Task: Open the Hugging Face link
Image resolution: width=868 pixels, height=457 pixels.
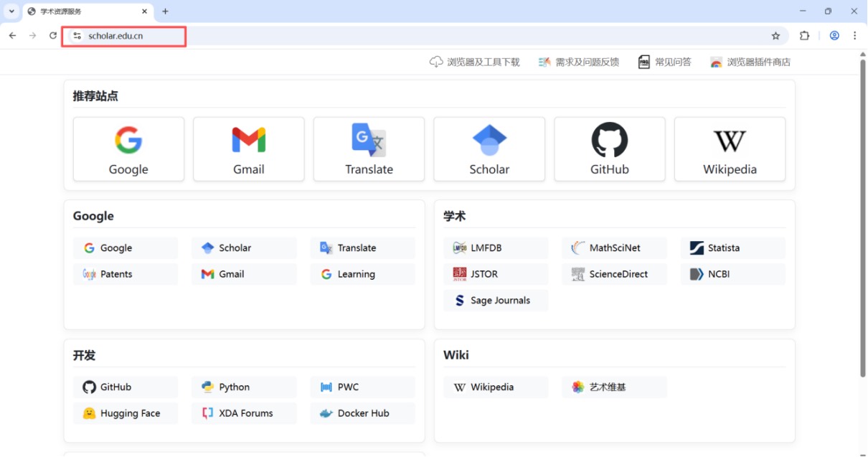Action: [x=126, y=413]
